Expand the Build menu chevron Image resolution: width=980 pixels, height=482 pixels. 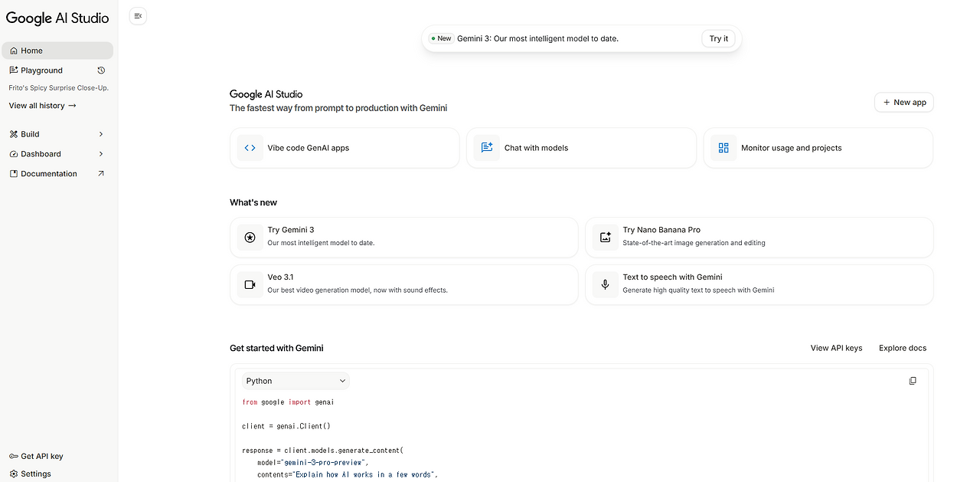coord(101,134)
